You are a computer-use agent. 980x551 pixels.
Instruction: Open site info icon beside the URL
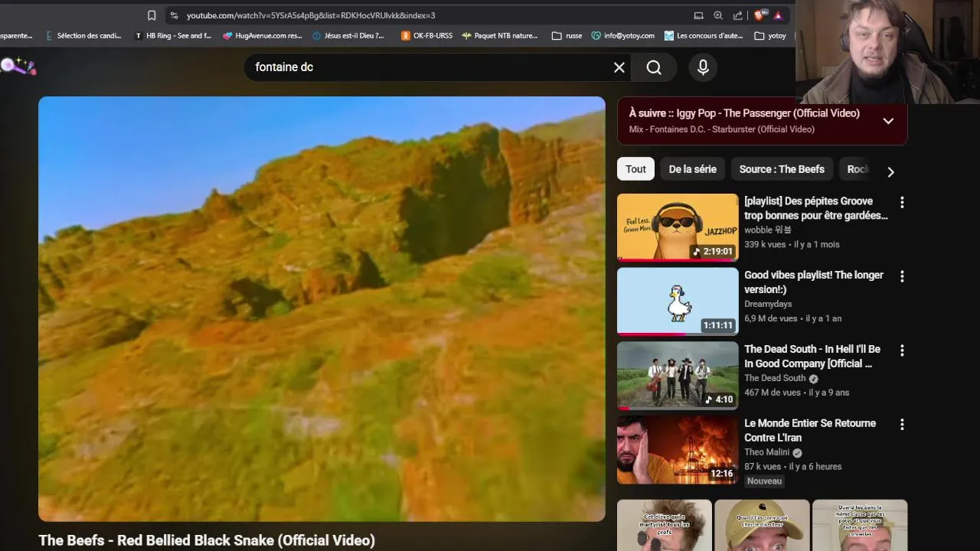(x=174, y=15)
